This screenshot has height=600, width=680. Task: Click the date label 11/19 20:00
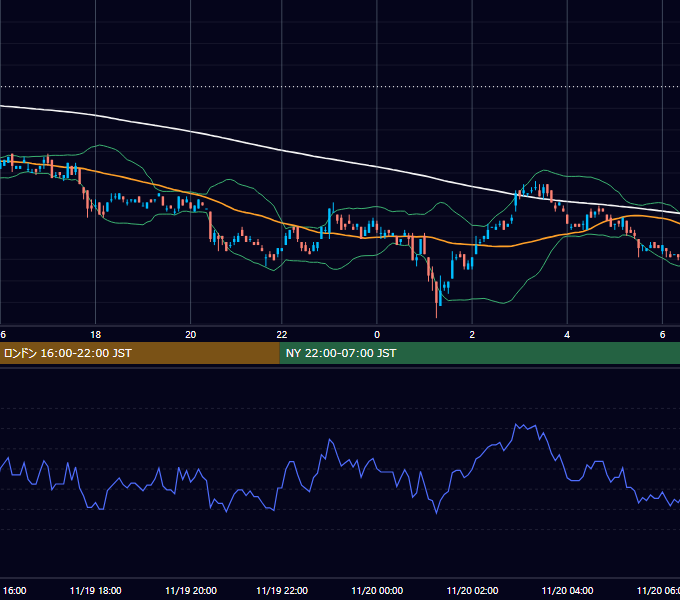click(x=191, y=590)
